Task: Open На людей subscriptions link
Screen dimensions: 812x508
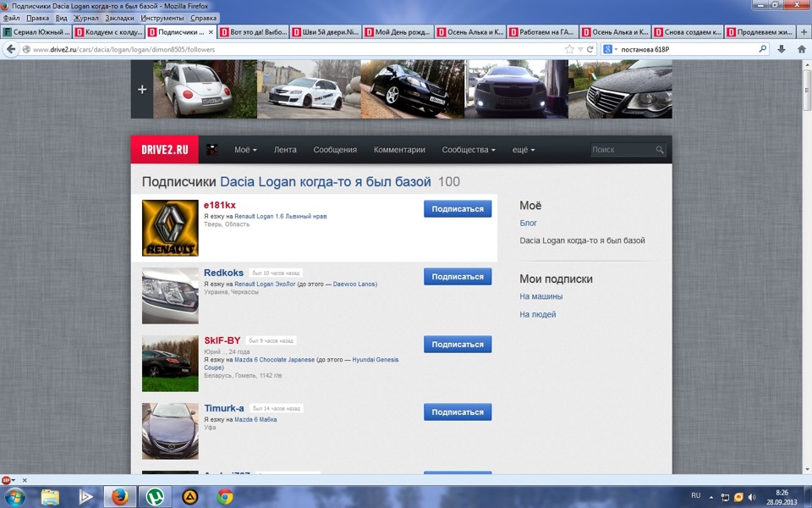Action: coord(538,314)
